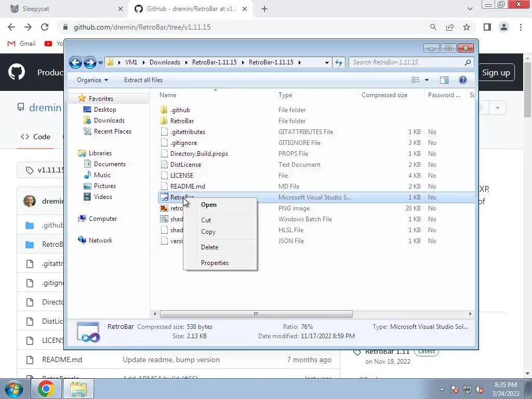Switch to the Sleepycat Chrome tab

(64, 9)
